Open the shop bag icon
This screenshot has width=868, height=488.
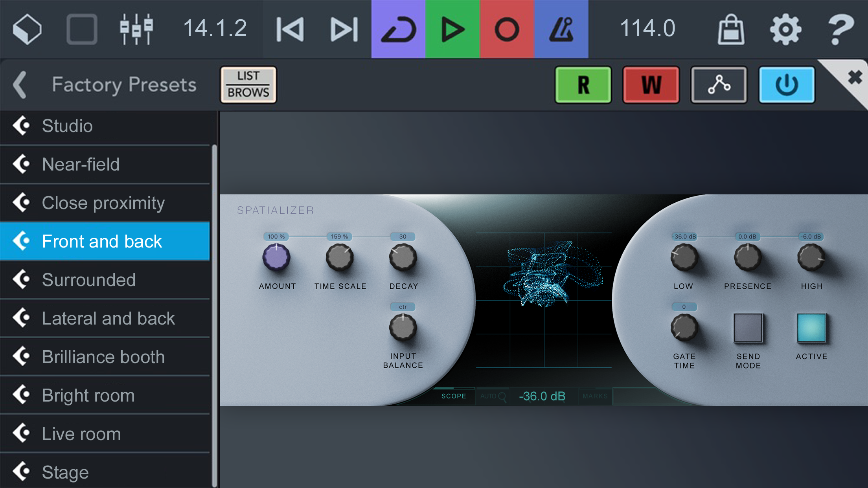pos(731,29)
